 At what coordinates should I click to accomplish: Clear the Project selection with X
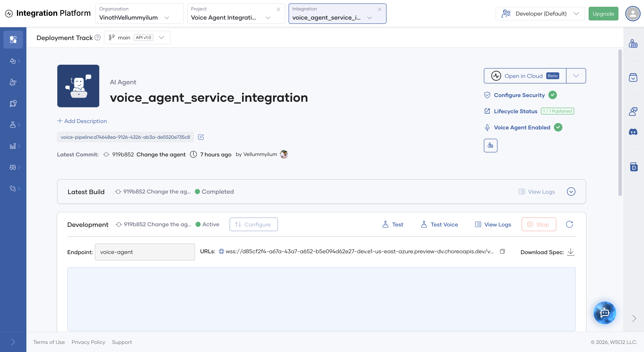[278, 9]
